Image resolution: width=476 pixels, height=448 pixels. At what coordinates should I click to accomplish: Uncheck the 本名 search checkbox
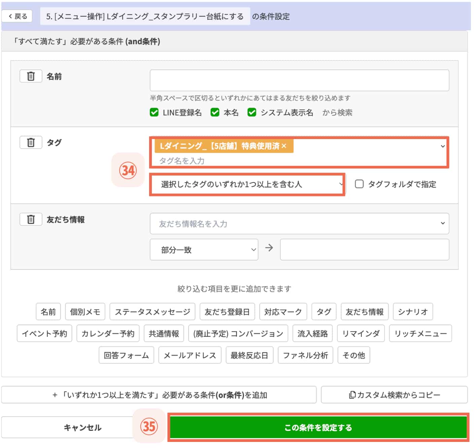[x=215, y=113]
